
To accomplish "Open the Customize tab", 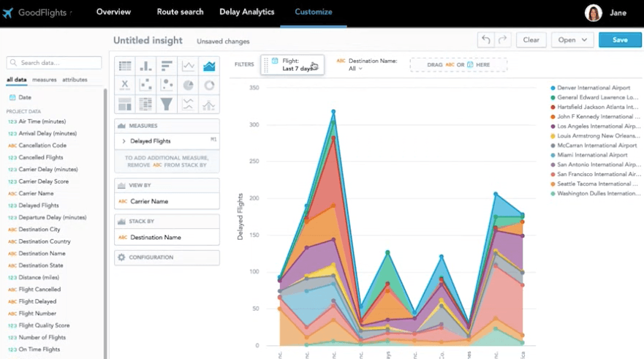I will [314, 12].
